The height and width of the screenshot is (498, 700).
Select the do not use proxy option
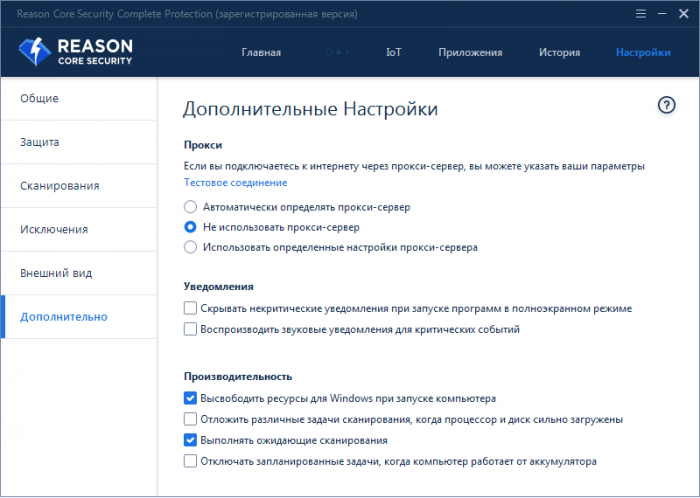coord(191,227)
